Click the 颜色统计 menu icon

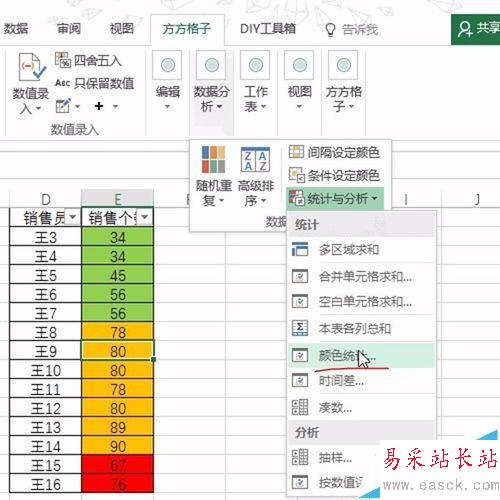[x=300, y=355]
